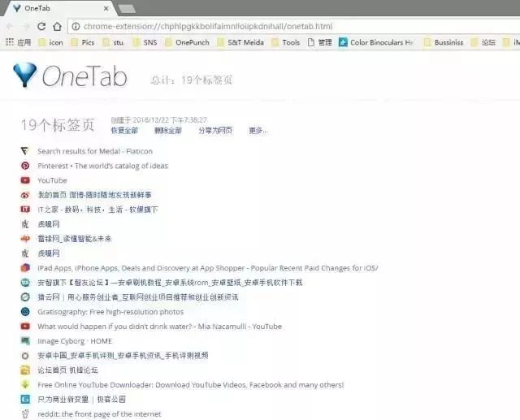520x420 pixels.
Task: Click the Color Binoculars bookmark star icon
Action: [x=343, y=42]
